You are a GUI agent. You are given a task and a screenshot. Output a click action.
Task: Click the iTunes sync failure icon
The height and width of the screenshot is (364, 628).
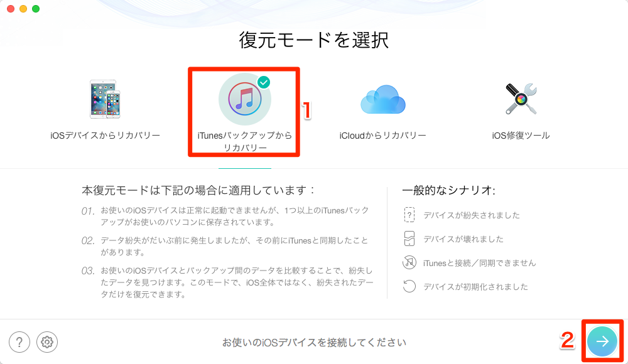pyautogui.click(x=409, y=263)
